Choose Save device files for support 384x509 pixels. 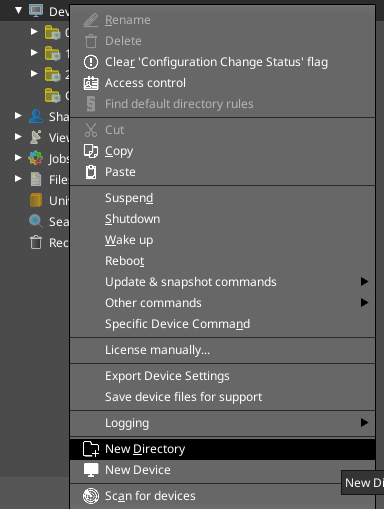222,397
